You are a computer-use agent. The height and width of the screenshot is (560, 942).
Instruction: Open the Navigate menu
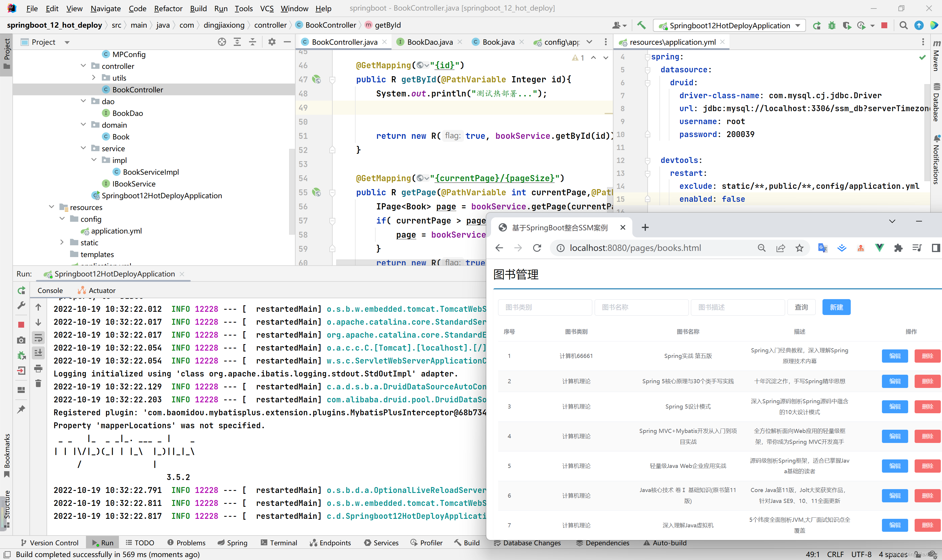[x=105, y=8]
